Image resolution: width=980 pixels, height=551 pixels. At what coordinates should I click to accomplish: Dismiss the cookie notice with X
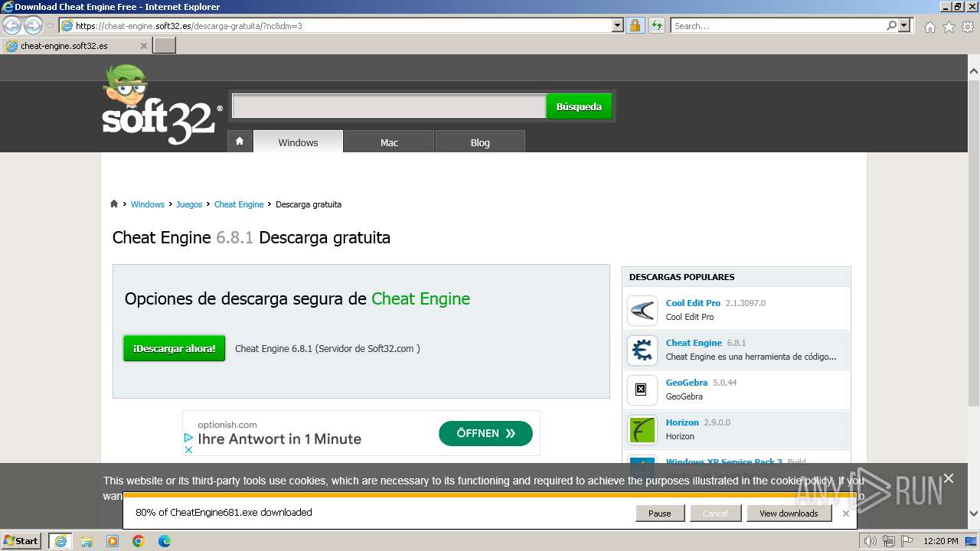(949, 478)
